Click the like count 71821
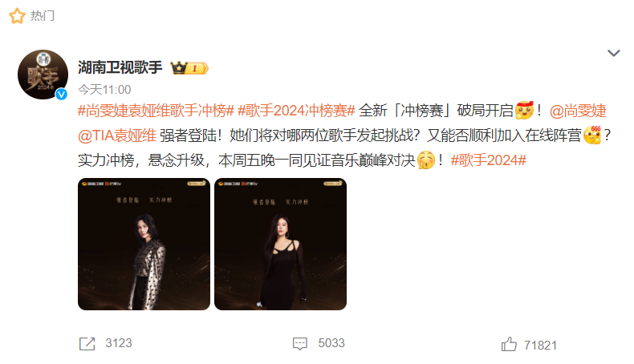The height and width of the screenshot is (364, 634). 540,346
